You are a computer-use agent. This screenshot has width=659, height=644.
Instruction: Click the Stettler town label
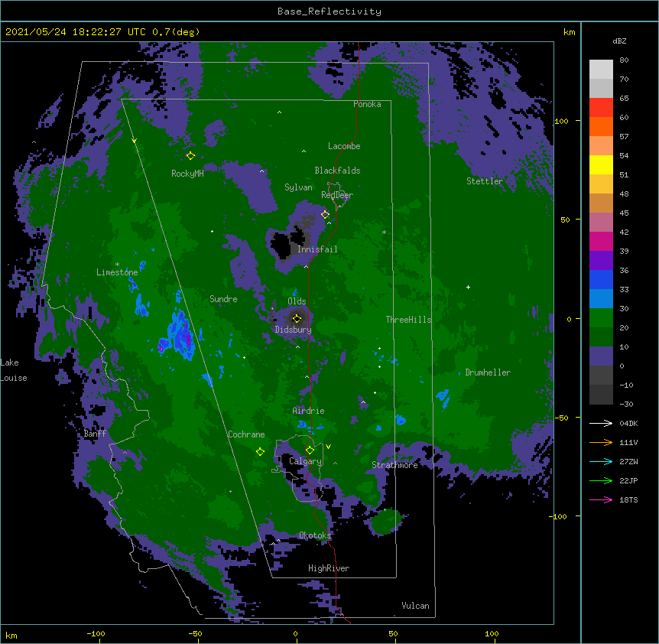coord(485,181)
